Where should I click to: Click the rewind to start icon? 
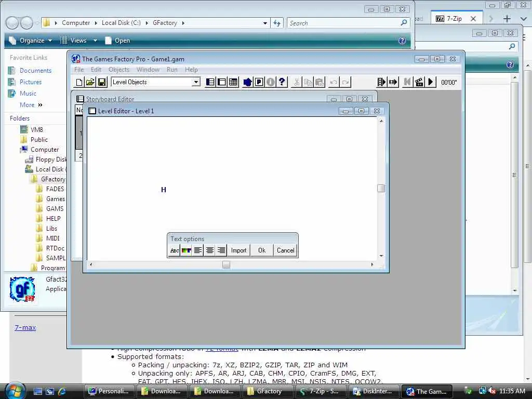point(407,82)
